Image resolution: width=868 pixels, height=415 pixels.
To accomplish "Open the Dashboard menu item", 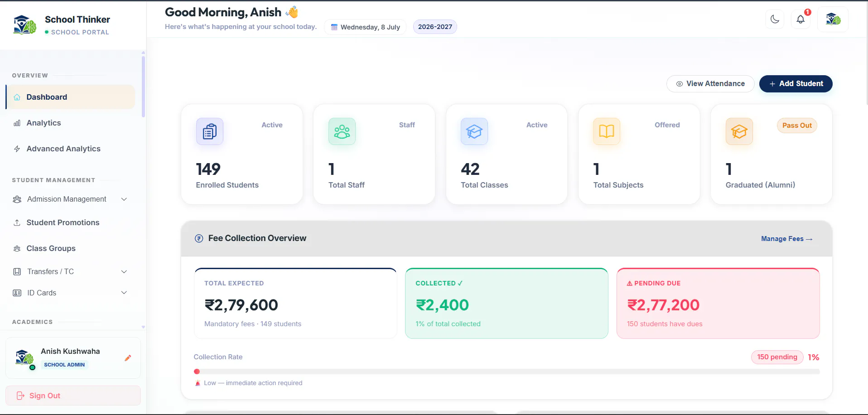I will click(70, 97).
